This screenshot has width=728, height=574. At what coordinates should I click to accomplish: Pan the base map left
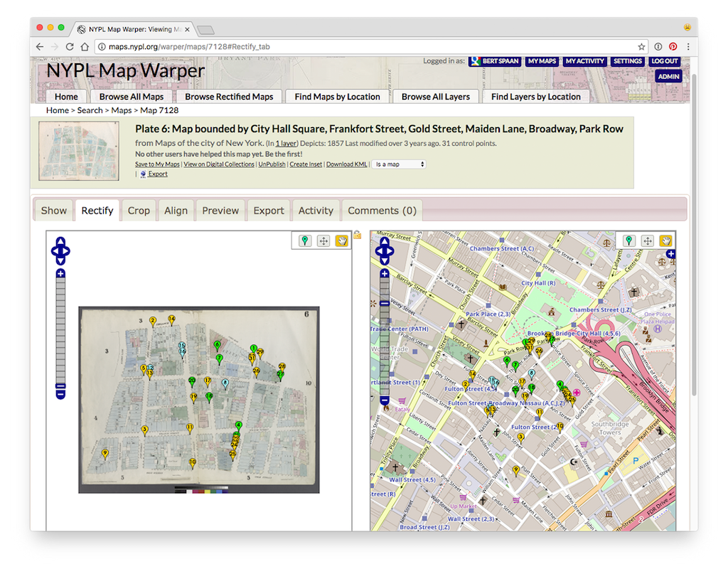click(x=378, y=251)
